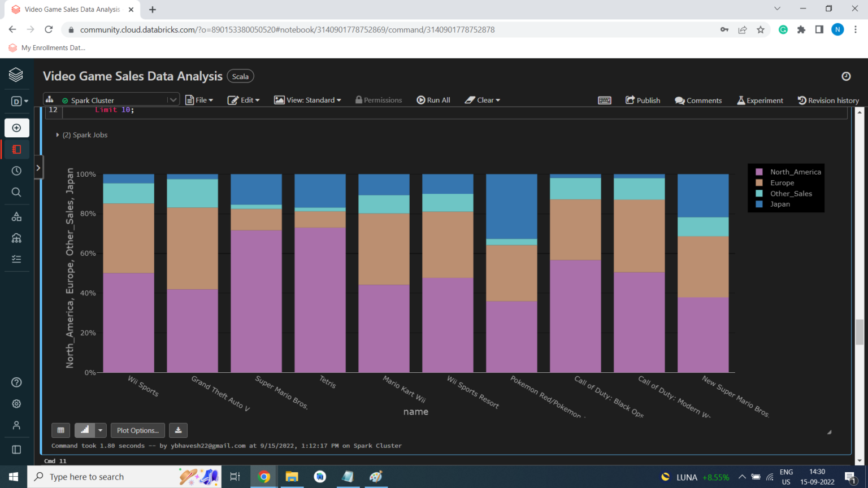Screen dimensions: 868x488
Task: Click the download results icon below chart
Action: [178, 430]
